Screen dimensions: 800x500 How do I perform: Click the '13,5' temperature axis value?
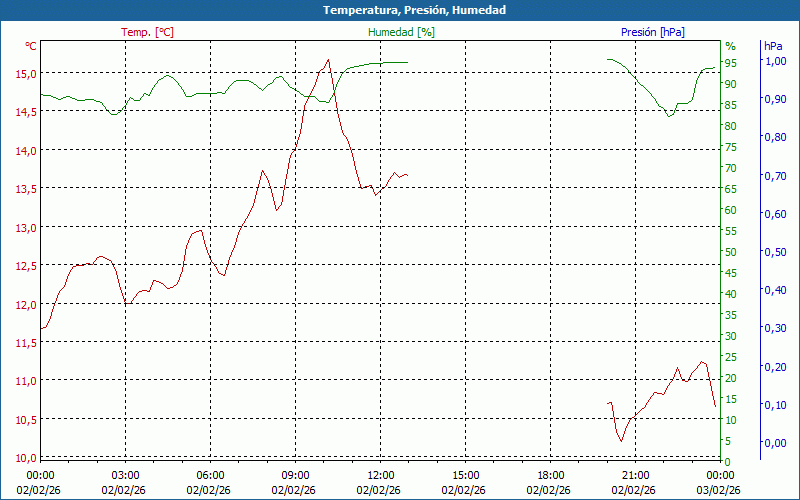click(26, 189)
